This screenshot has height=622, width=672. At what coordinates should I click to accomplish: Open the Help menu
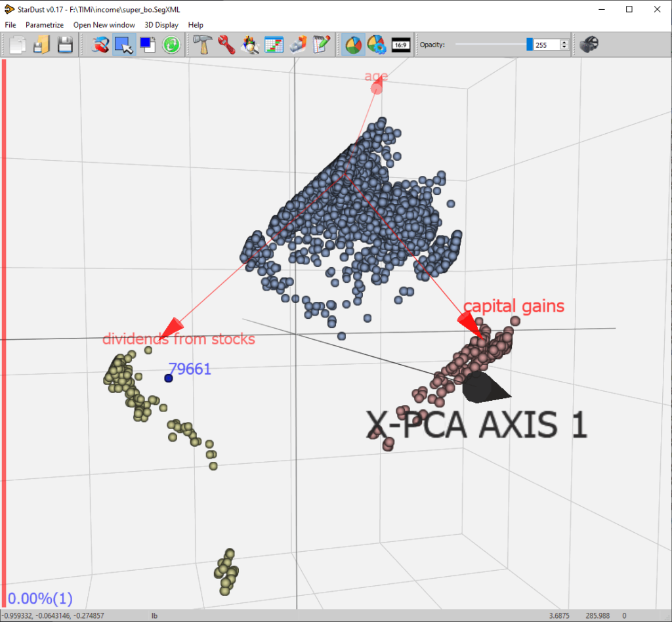pos(196,25)
